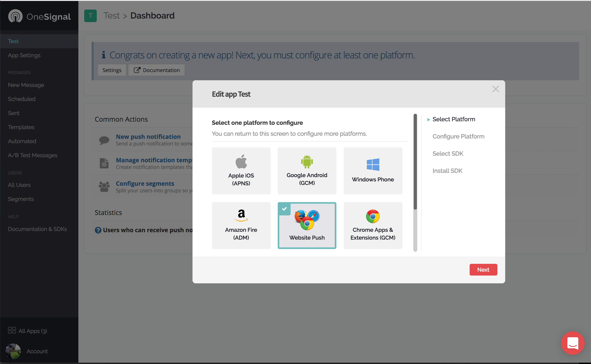This screenshot has height=364, width=591.
Task: Open the Intercom chat bubble
Action: 572,343
